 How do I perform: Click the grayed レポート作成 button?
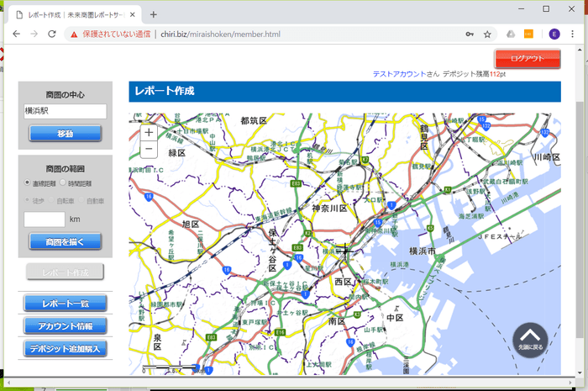[66, 272]
